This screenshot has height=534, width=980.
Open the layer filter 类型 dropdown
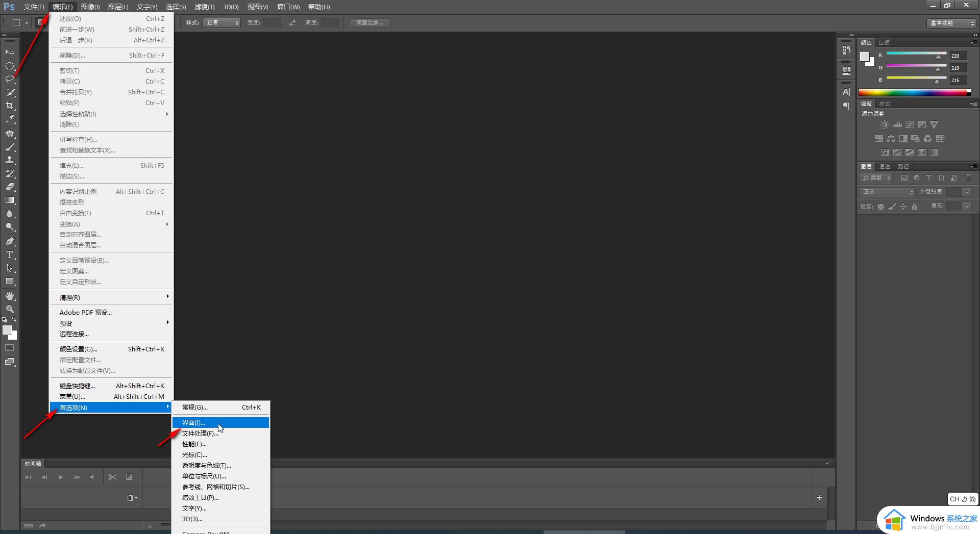[x=876, y=178]
